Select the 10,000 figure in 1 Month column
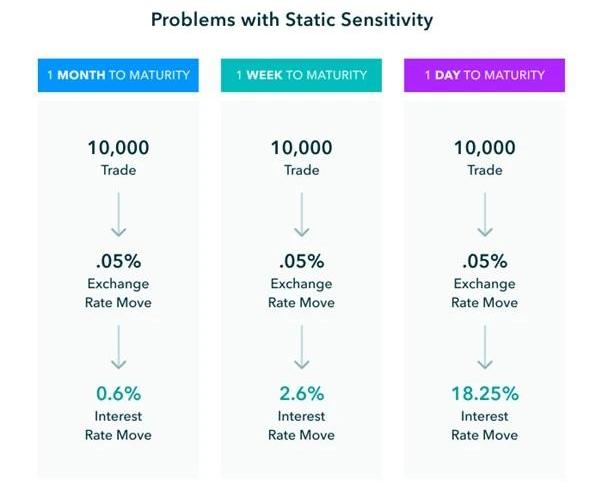This screenshot has height=487, width=602. (x=118, y=148)
